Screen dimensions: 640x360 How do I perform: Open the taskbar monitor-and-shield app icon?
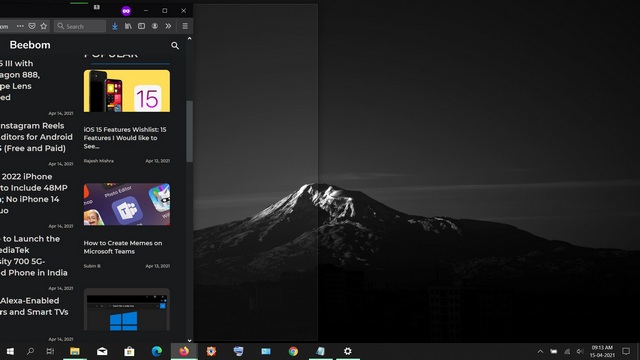(x=238, y=351)
